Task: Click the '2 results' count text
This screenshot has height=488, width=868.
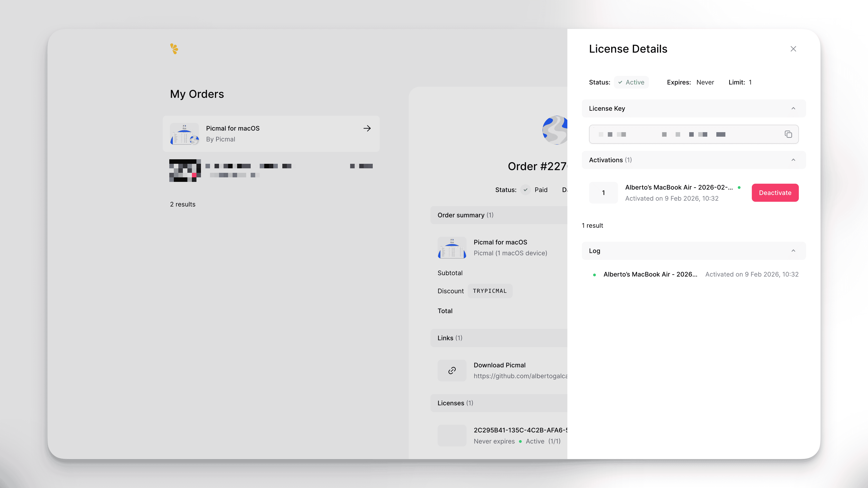Action: [x=182, y=204]
